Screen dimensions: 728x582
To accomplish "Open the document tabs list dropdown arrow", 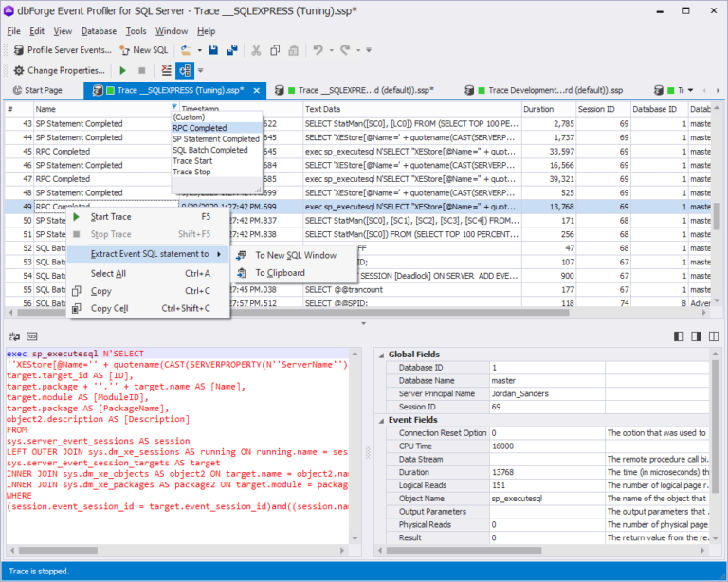I will coord(690,90).
